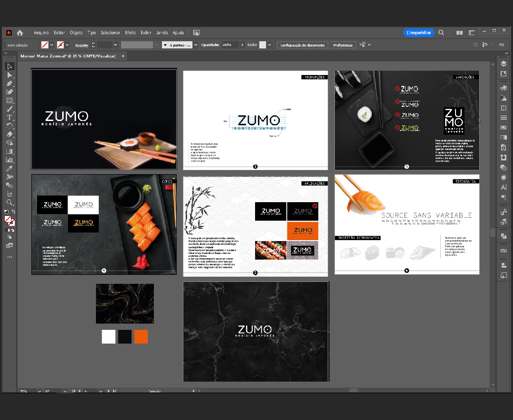Open the Home screen icon
The width and height of the screenshot is (513, 420).
20,33
